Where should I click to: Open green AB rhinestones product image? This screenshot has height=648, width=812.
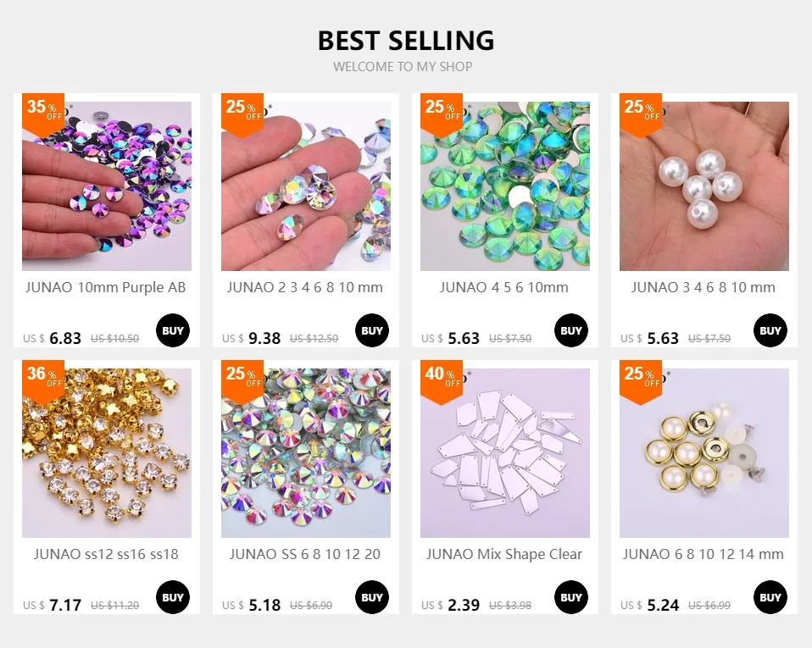coord(505,186)
